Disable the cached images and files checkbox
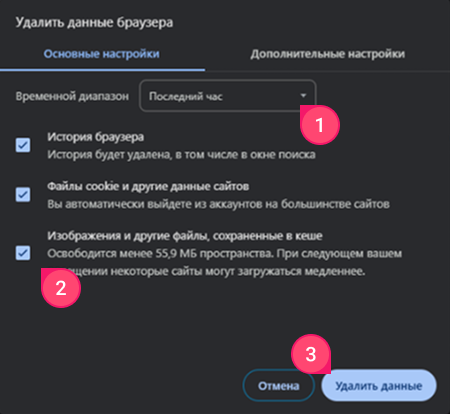This screenshot has height=414, width=450. [23, 253]
